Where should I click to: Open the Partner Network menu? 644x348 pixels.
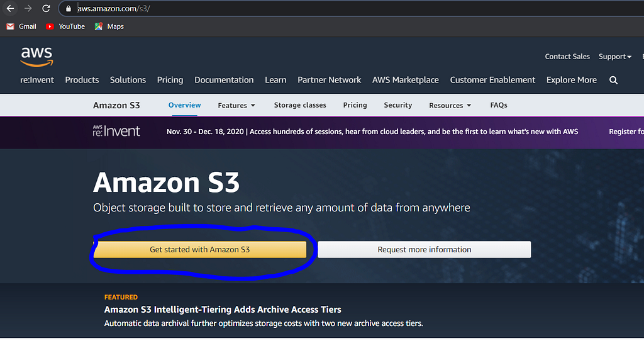(330, 80)
